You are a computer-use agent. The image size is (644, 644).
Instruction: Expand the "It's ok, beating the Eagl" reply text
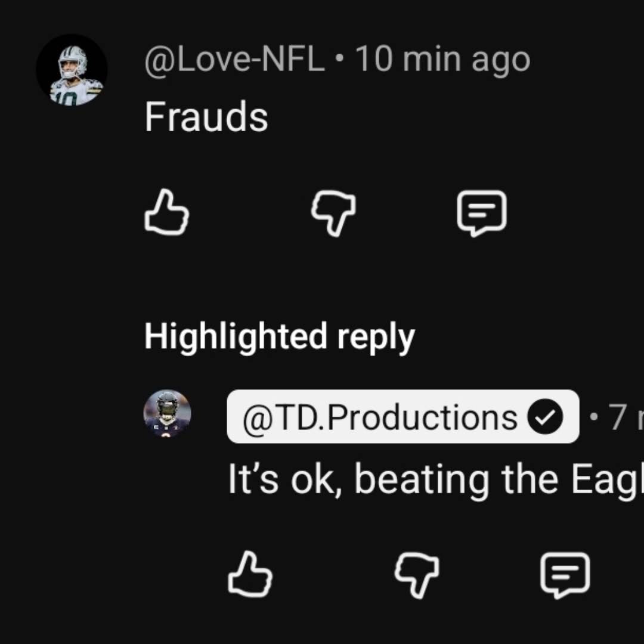click(436, 479)
